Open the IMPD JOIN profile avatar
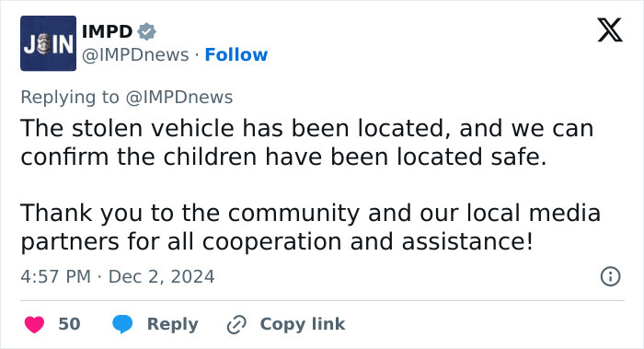Viewport: 644px width, 349px height. tap(48, 43)
